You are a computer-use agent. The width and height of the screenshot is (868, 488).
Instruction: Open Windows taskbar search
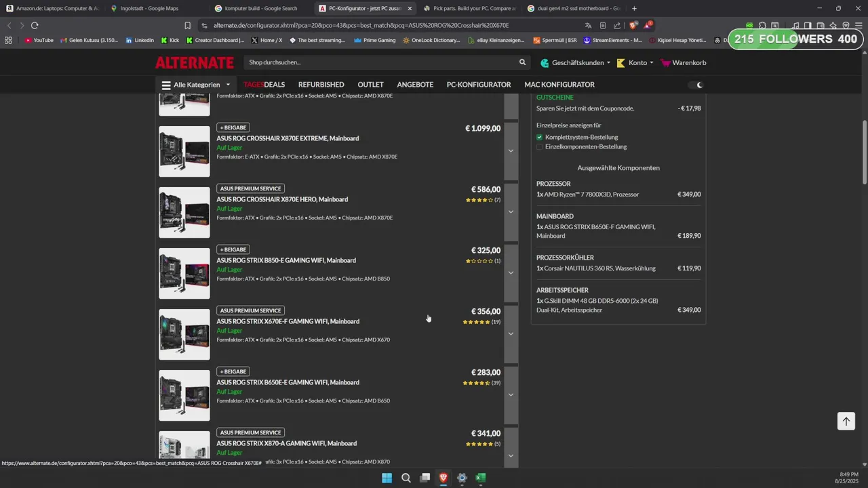pos(406,478)
